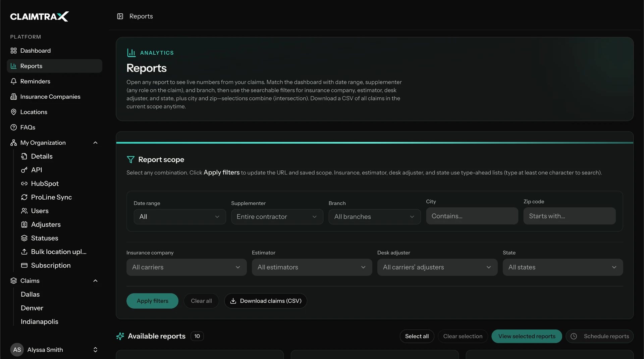Click the Apply filters button
Viewport: 644px width, 359px height.
(152, 301)
